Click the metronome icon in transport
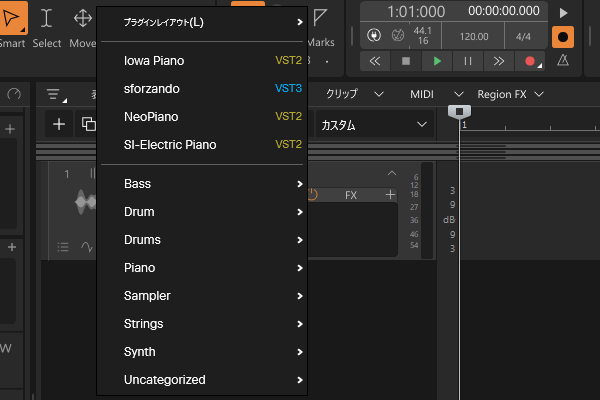The height and width of the screenshot is (400, 600). click(x=563, y=61)
